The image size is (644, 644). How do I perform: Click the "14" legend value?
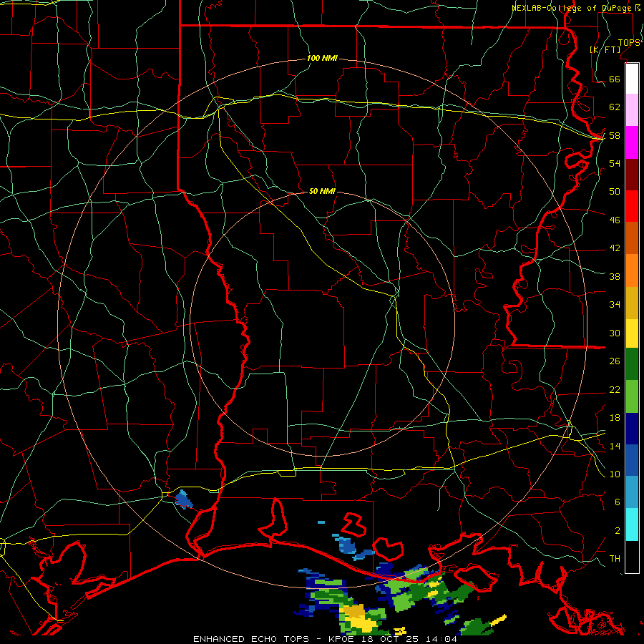tap(615, 446)
